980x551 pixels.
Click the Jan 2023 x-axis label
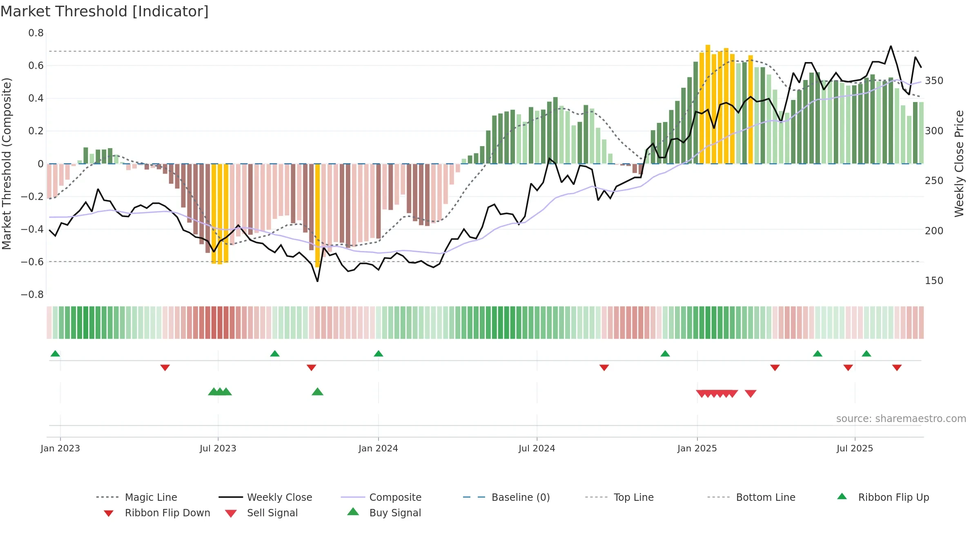point(60,448)
